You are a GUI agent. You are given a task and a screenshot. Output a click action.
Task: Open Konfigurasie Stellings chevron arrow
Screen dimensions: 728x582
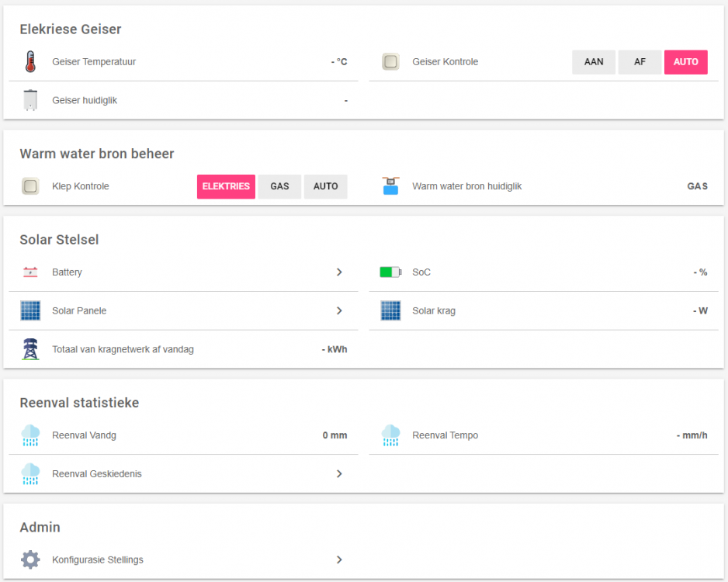tap(339, 559)
